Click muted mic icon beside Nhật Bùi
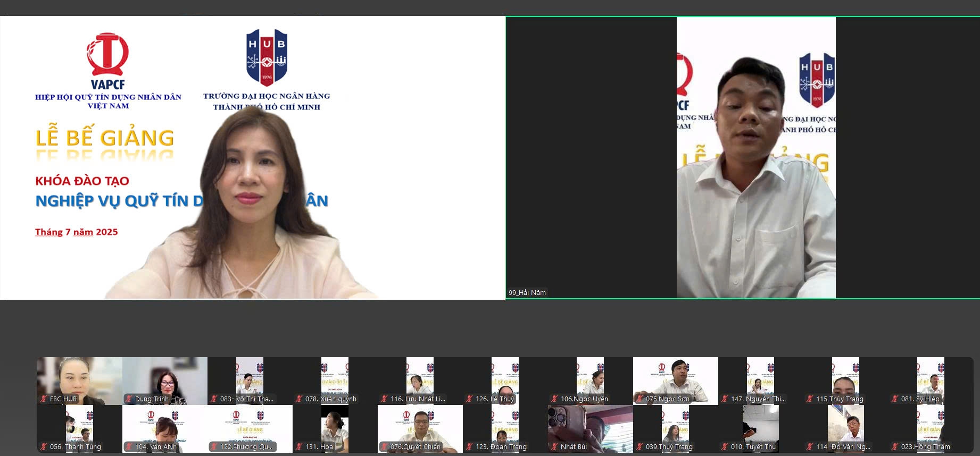Screen dimensions: 980x456 click(x=554, y=446)
